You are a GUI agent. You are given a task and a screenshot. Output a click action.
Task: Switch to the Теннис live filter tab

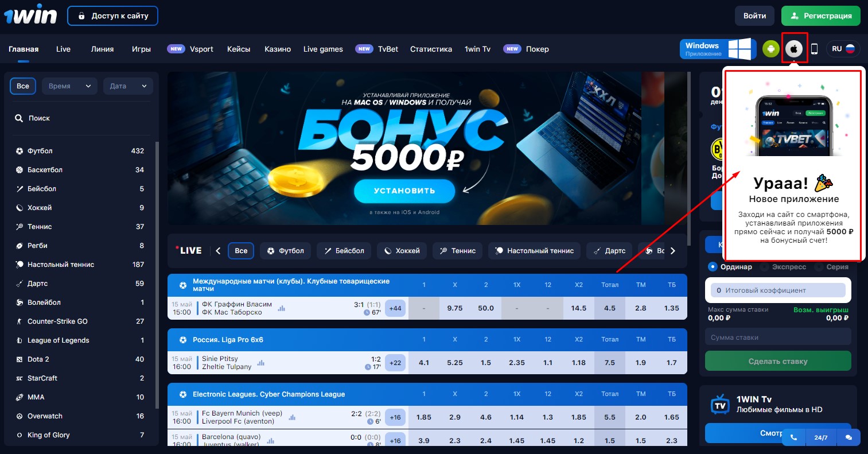tap(457, 251)
